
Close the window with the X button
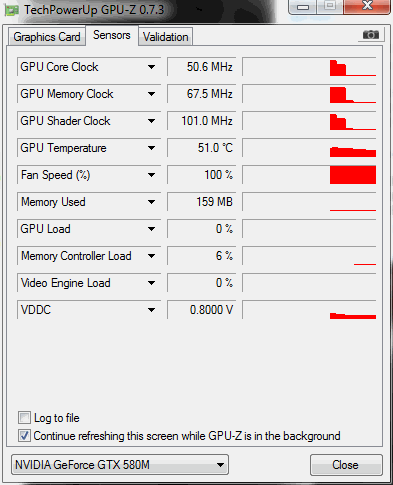tap(367, 6)
